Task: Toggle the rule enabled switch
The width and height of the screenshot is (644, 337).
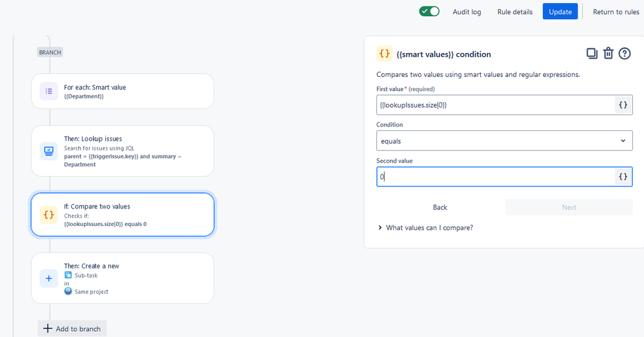Action: [x=429, y=11]
